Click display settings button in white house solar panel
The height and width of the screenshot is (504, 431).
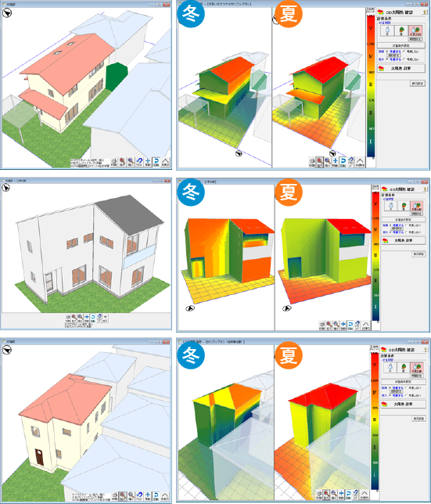pyautogui.click(x=418, y=254)
